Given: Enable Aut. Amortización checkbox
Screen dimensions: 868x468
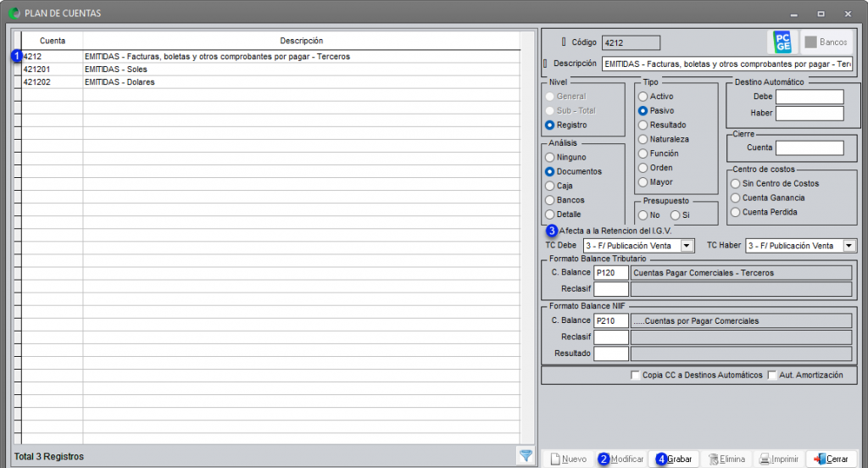Looking at the screenshot, I should 772,375.
